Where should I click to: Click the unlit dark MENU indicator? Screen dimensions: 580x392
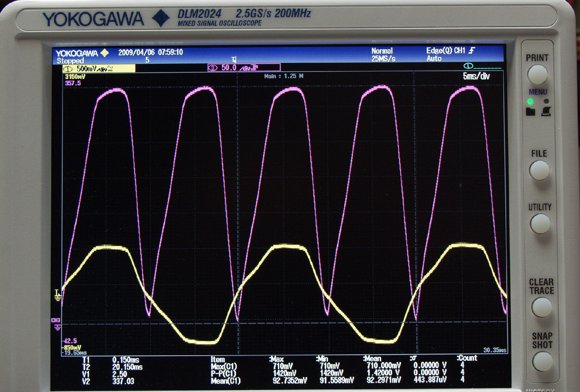pos(546,101)
